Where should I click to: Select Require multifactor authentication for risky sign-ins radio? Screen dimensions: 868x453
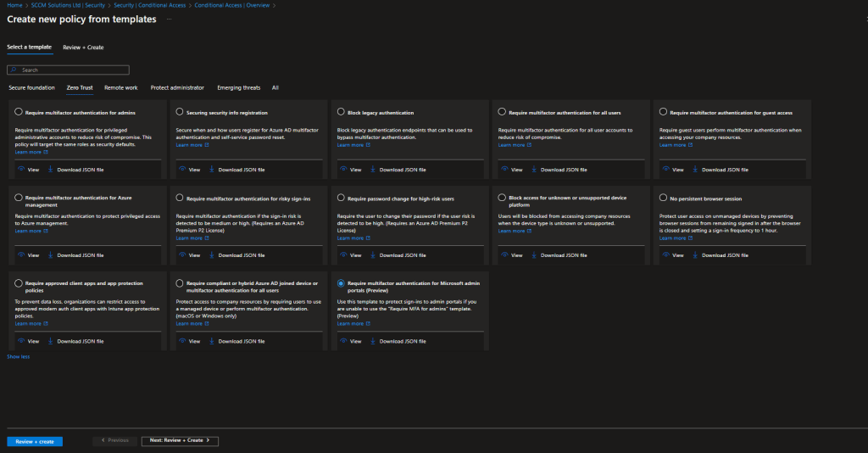point(180,198)
